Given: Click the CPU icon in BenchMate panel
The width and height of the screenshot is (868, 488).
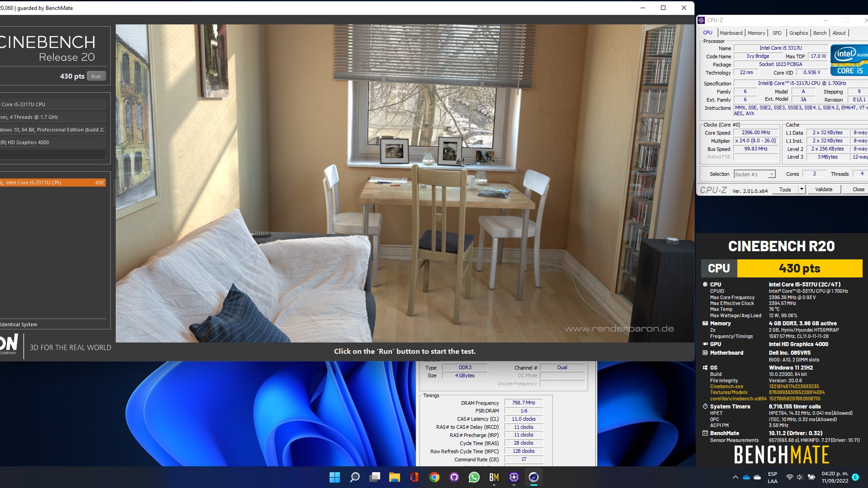Looking at the screenshot, I should click(705, 285).
